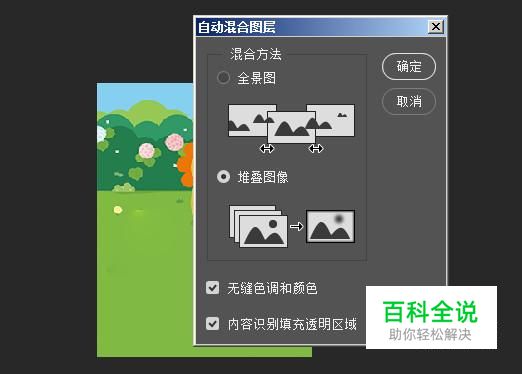522x374 pixels.
Task: Click the stack images illustration thumbnail
Action: click(292, 226)
